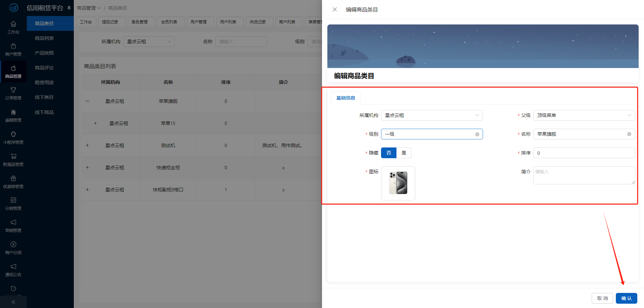Click the 取消 button
Viewport: 644px width, 308px height.
click(x=602, y=298)
